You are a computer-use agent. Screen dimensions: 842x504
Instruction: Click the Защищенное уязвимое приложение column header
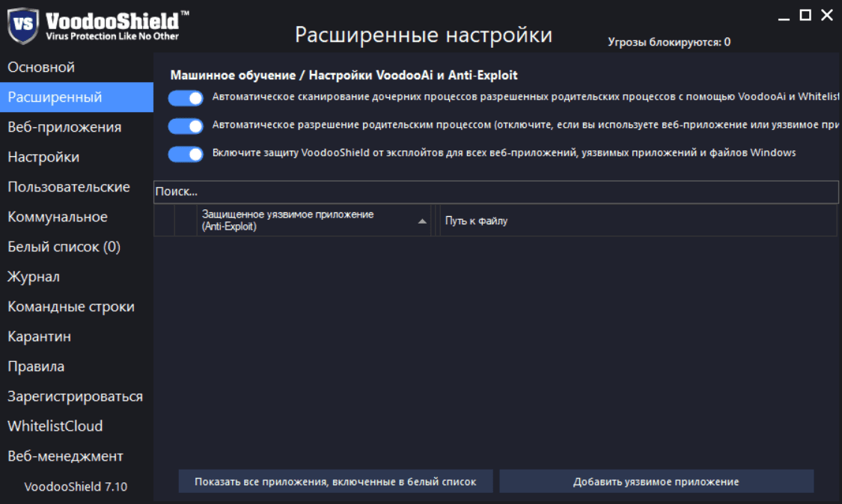(x=314, y=221)
